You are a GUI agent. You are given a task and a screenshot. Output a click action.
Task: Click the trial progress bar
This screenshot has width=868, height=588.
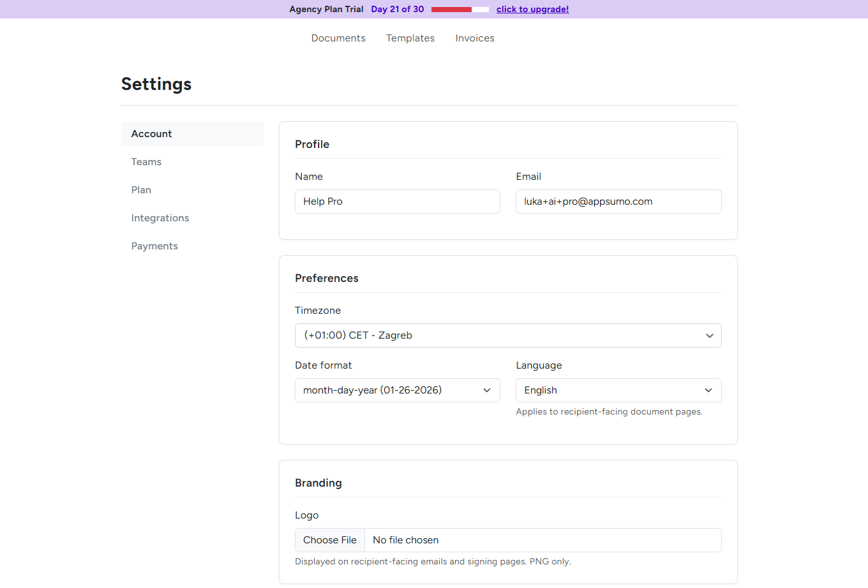pyautogui.click(x=460, y=9)
